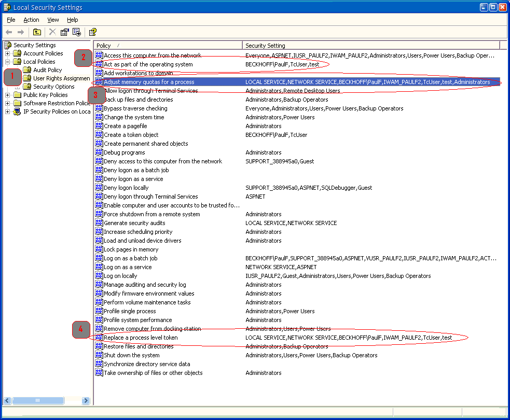This screenshot has width=510, height=420.
Task: Select 'Replace a process level token' policy
Action: click(x=141, y=338)
